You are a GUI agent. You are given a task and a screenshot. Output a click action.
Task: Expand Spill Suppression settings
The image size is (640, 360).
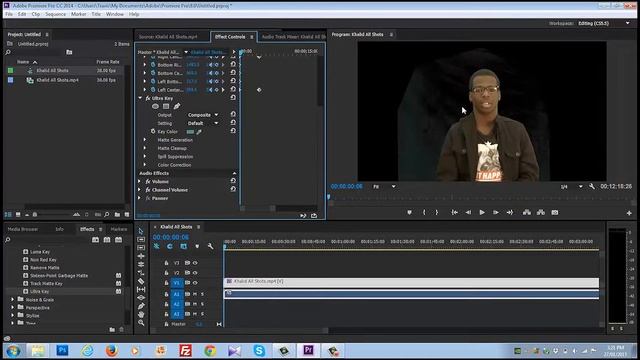click(144, 157)
